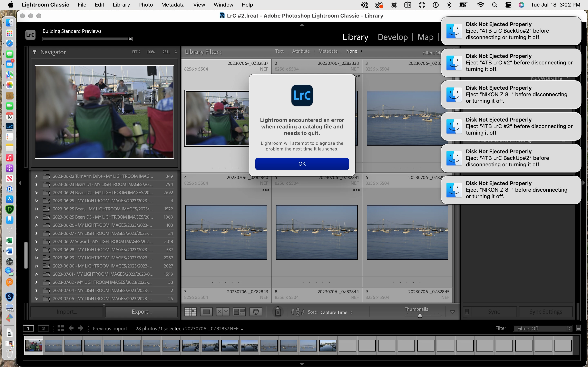Toggle filter switch next to Filters Off
Viewport: 588px width, 367px height.
tap(578, 328)
